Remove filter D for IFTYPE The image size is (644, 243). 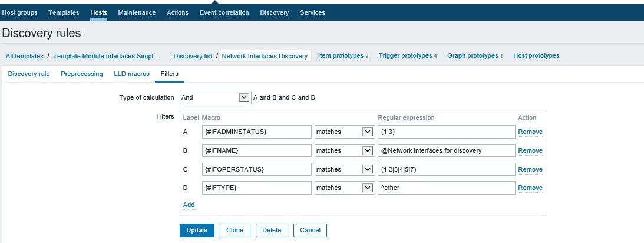point(530,188)
